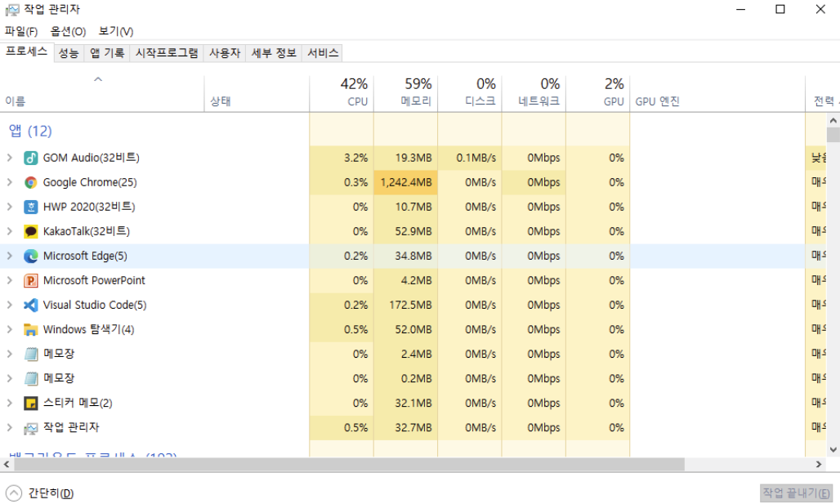Sort by the 메모리 column header
The image size is (840, 504).
(x=405, y=93)
